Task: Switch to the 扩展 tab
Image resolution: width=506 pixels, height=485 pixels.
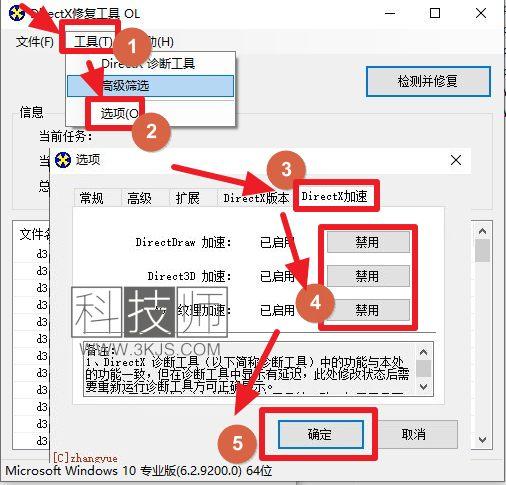Action: point(187,198)
